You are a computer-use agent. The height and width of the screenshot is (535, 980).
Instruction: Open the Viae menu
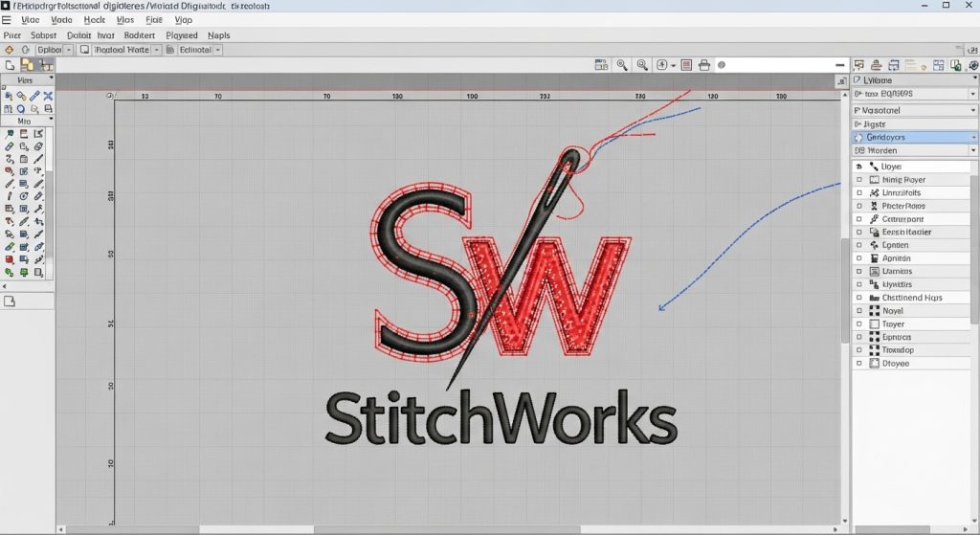click(x=30, y=20)
